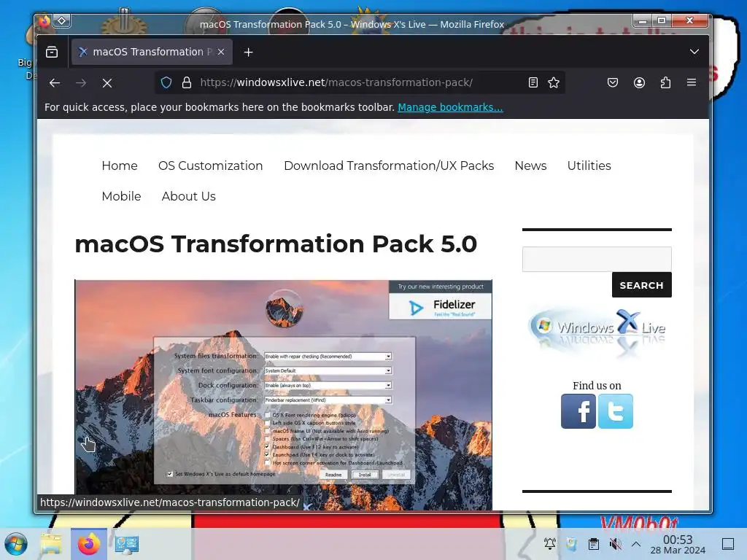This screenshot has width=747, height=560.
Task: Open file manager from taskbar
Action: 51,544
